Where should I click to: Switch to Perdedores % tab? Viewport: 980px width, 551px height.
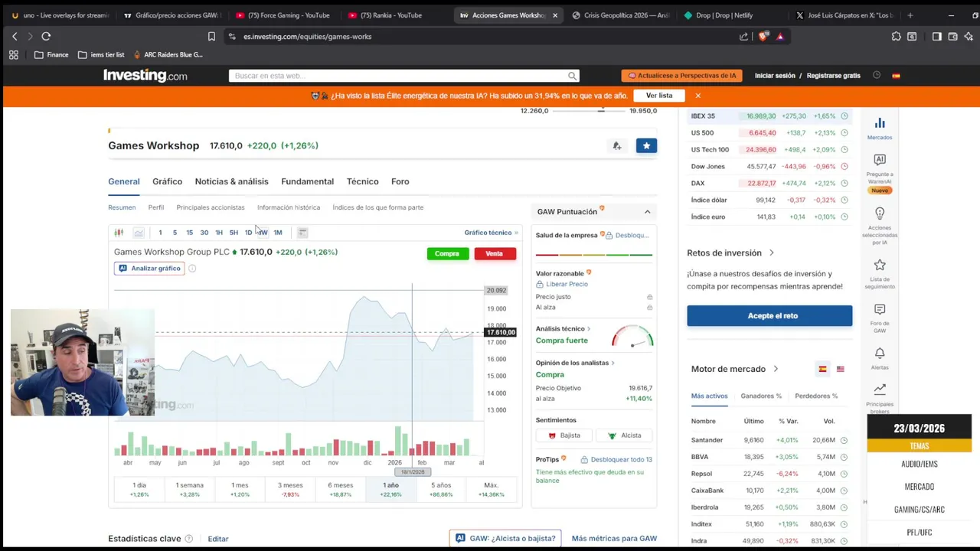[x=816, y=396]
